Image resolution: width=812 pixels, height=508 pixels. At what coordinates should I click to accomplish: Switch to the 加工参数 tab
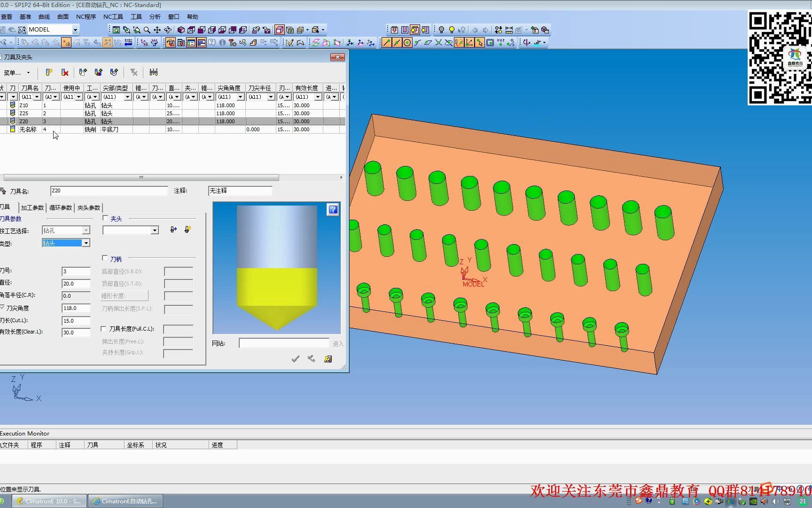coord(32,208)
